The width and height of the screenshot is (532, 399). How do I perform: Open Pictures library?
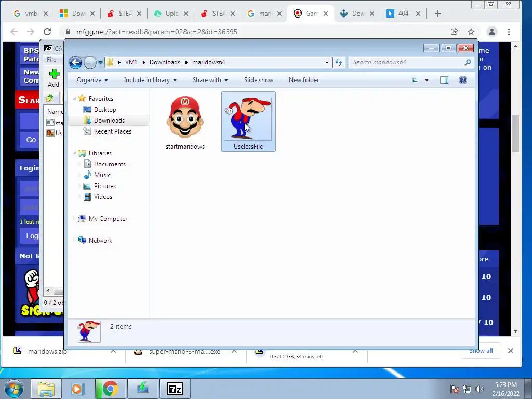104,186
